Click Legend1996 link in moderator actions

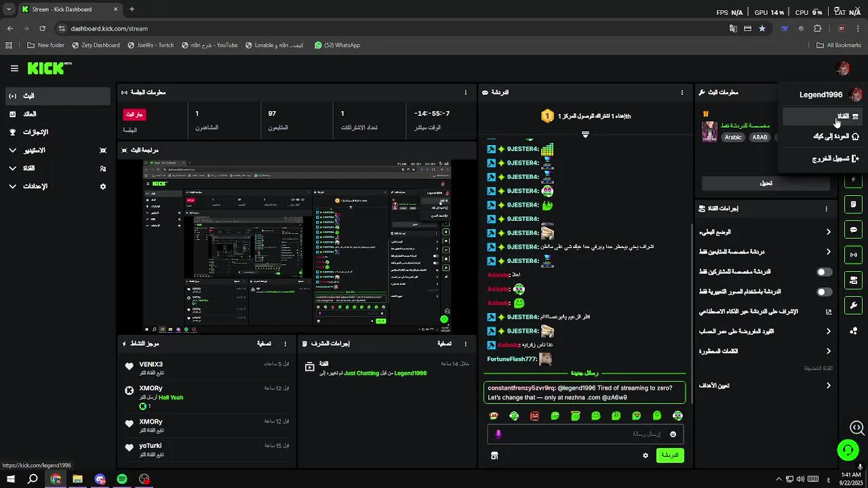[410, 373]
